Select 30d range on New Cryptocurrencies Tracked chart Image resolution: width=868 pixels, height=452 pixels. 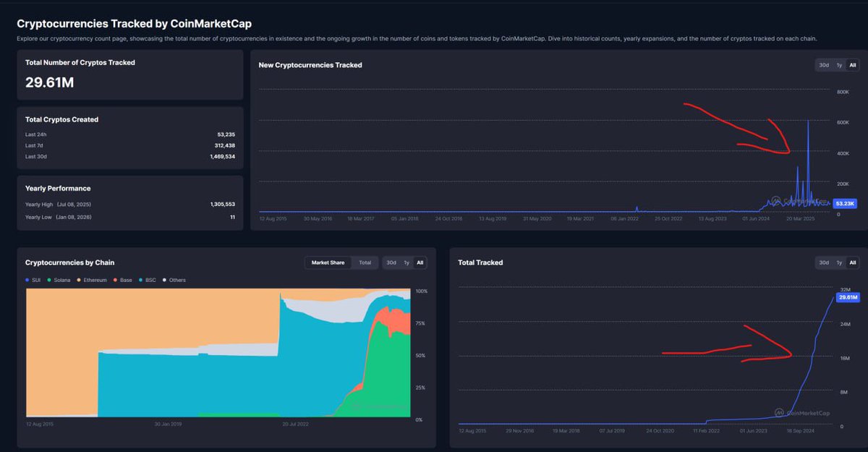pos(824,65)
